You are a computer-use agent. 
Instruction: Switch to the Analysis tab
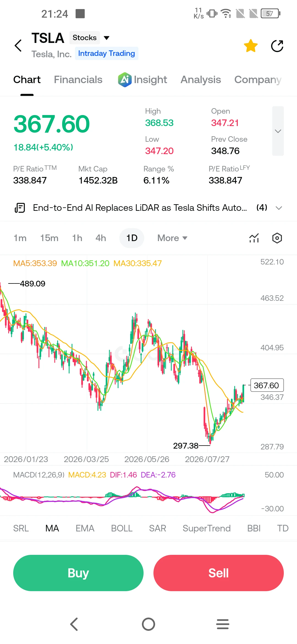(201, 80)
